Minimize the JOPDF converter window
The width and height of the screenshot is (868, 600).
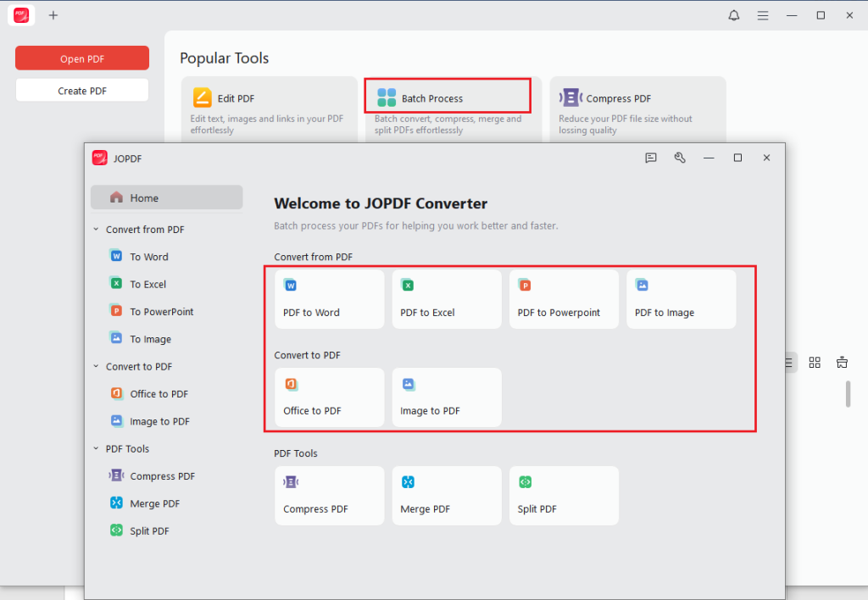point(709,158)
